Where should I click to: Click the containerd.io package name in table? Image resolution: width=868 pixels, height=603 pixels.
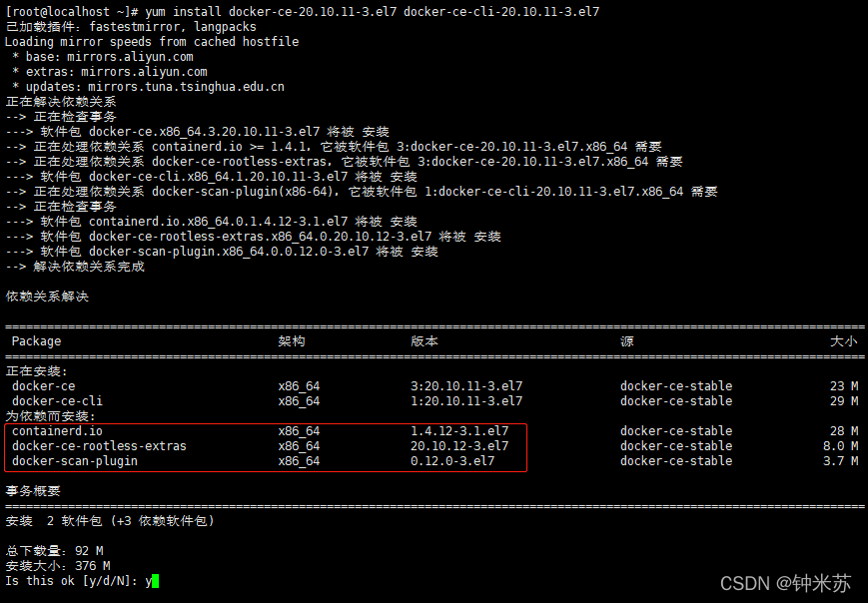pos(57,431)
